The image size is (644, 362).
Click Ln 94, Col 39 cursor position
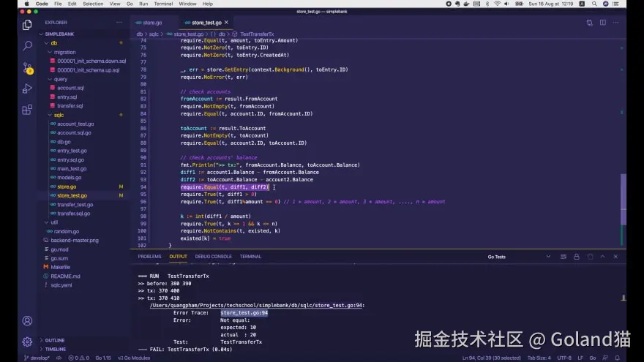491,358
